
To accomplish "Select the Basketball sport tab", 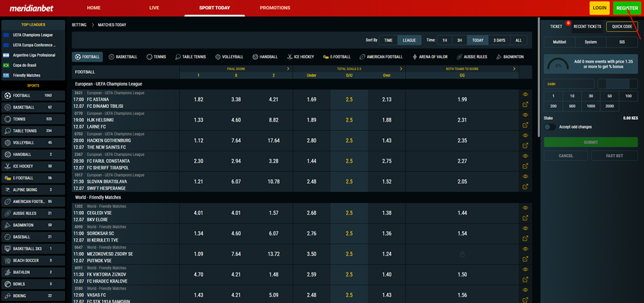I will tap(123, 57).
